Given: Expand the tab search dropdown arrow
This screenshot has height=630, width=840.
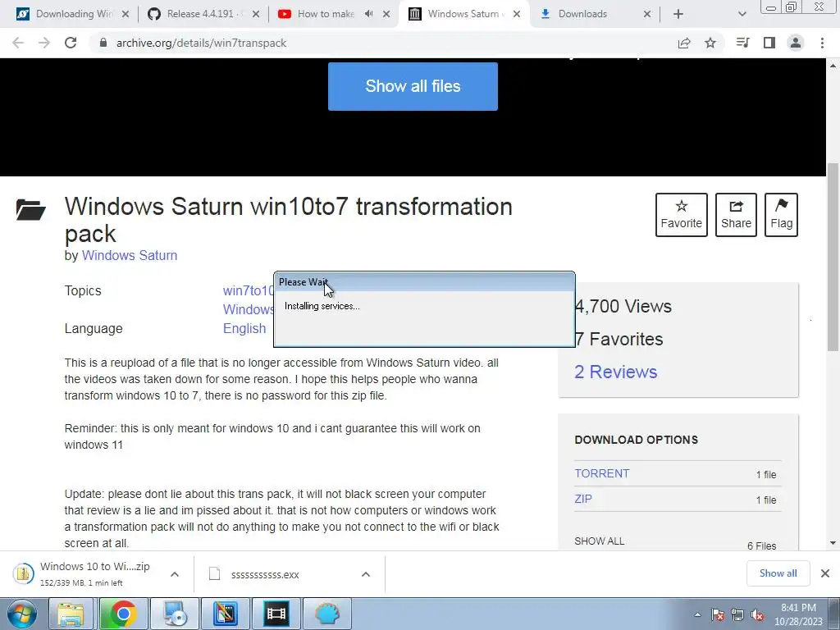Looking at the screenshot, I should 742,14.
